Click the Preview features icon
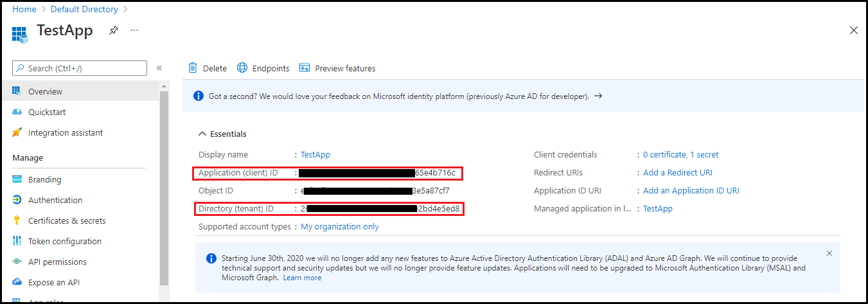Viewport: 868px width, 304px height. 305,67
